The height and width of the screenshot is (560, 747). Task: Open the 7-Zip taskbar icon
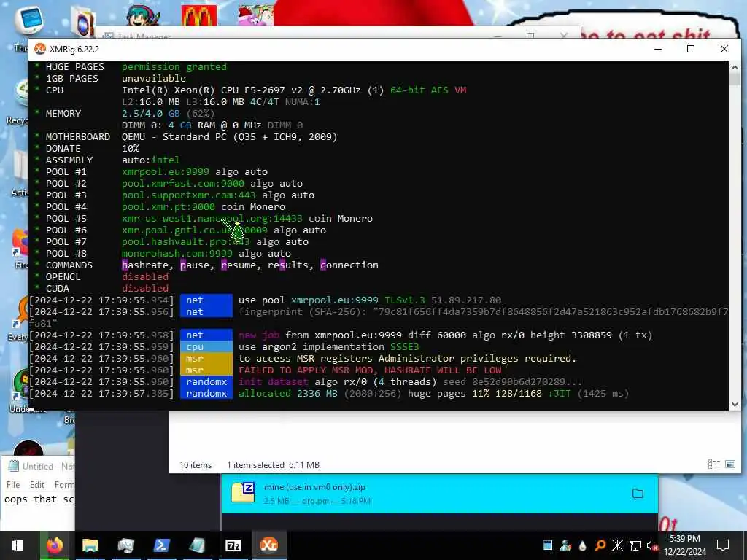point(233,545)
